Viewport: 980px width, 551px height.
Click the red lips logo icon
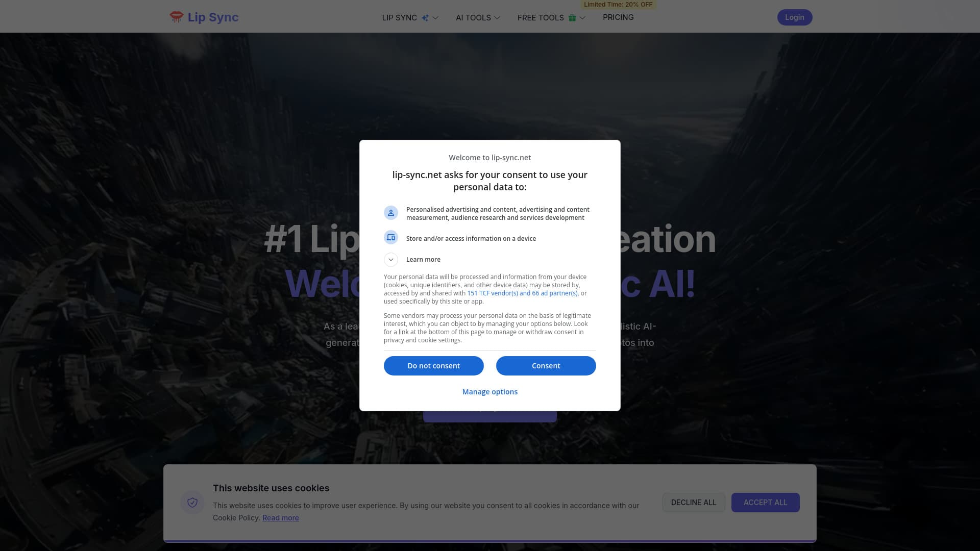coord(176,17)
